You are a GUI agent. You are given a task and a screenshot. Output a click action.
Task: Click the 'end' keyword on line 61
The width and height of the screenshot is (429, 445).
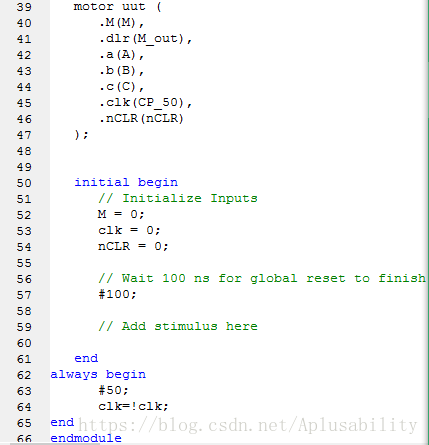point(86,359)
